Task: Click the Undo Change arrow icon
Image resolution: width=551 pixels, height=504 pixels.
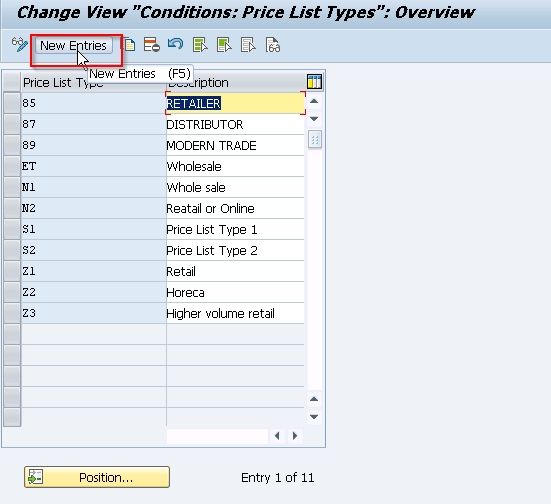Action: pos(175,44)
